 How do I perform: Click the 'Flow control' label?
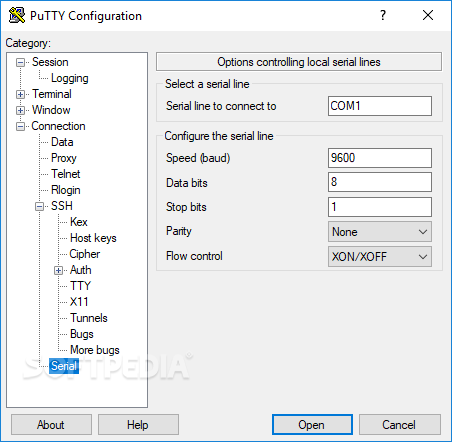[x=194, y=256]
